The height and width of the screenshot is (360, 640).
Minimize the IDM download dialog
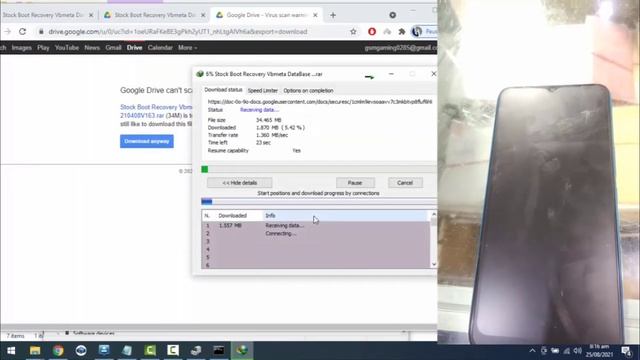pyautogui.click(x=391, y=74)
